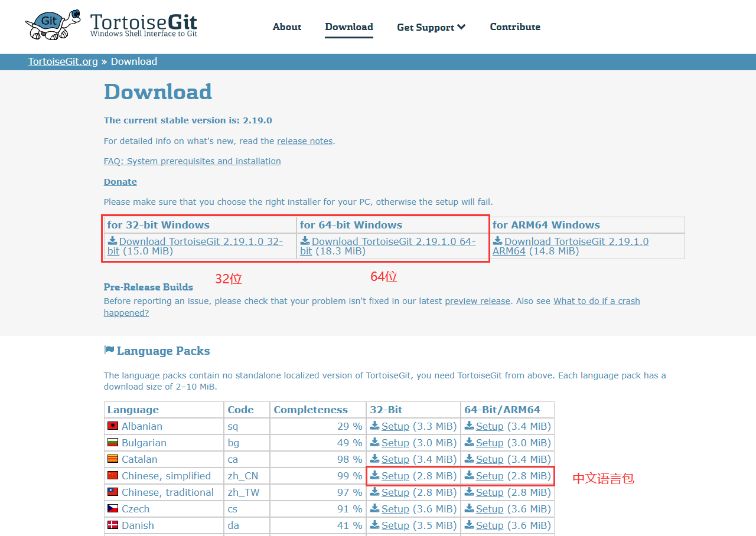Download Chinese traditional 64-Bit/ARM64 Setup link
Viewport: 756px width, 536px height.
click(490, 492)
